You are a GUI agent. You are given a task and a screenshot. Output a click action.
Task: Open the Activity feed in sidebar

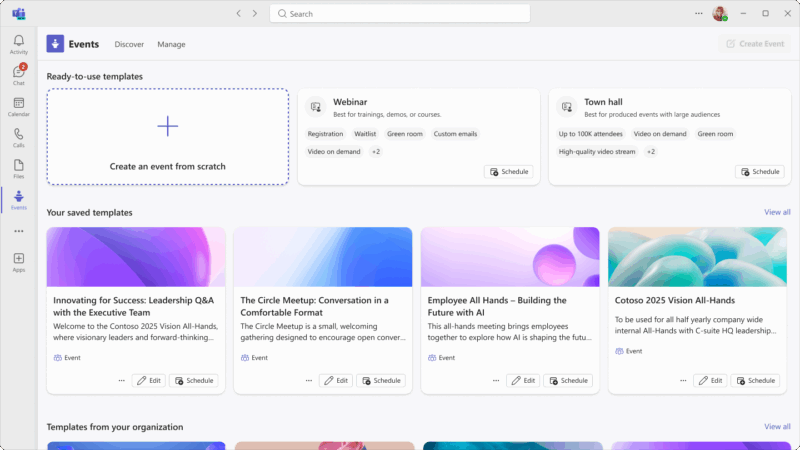click(18, 44)
